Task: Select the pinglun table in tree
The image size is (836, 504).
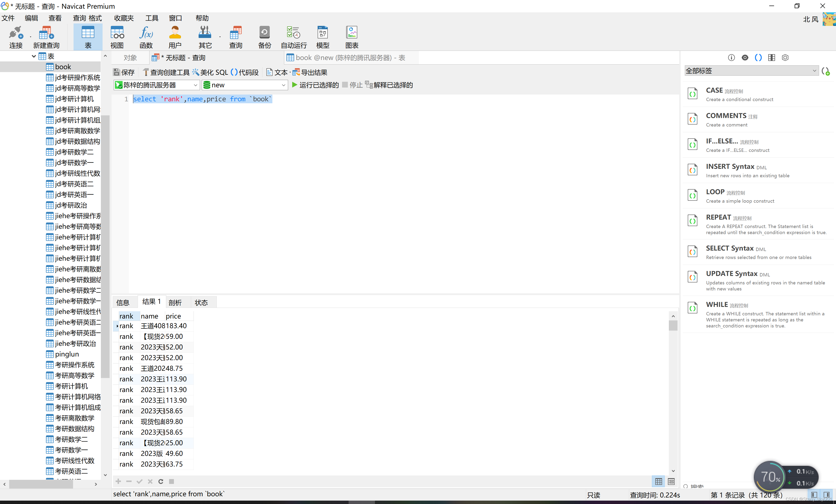Action: (67, 354)
